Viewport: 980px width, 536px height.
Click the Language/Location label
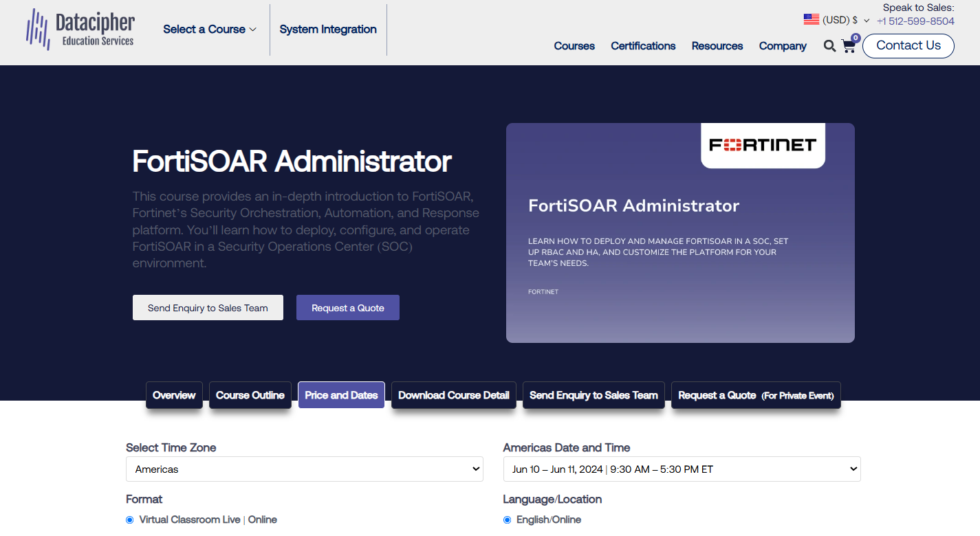point(552,500)
